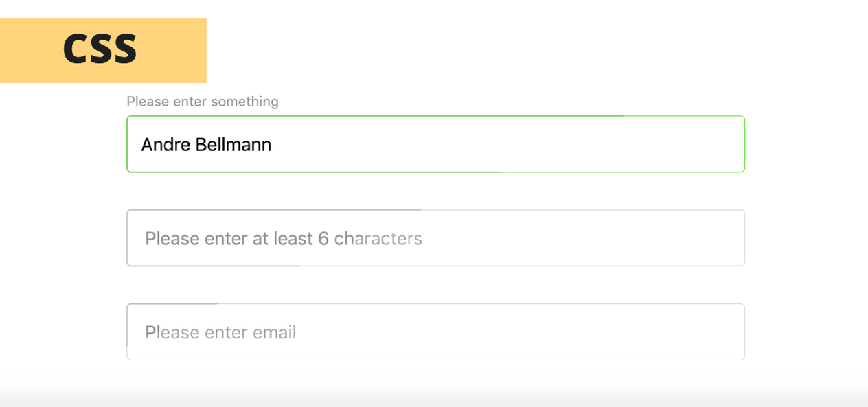Click blank area inside the email field
Image resolution: width=868 pixels, height=407 pixels.
(x=522, y=332)
